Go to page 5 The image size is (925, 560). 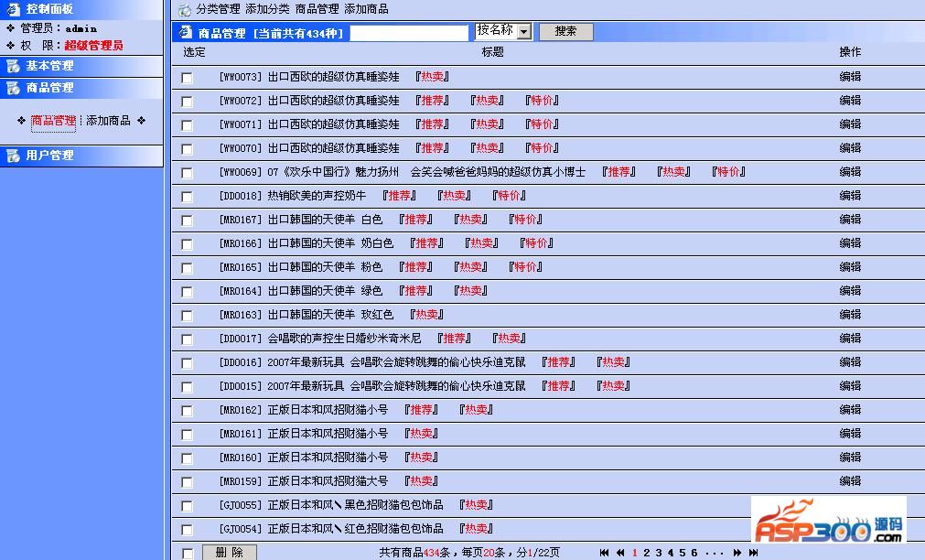(682, 553)
